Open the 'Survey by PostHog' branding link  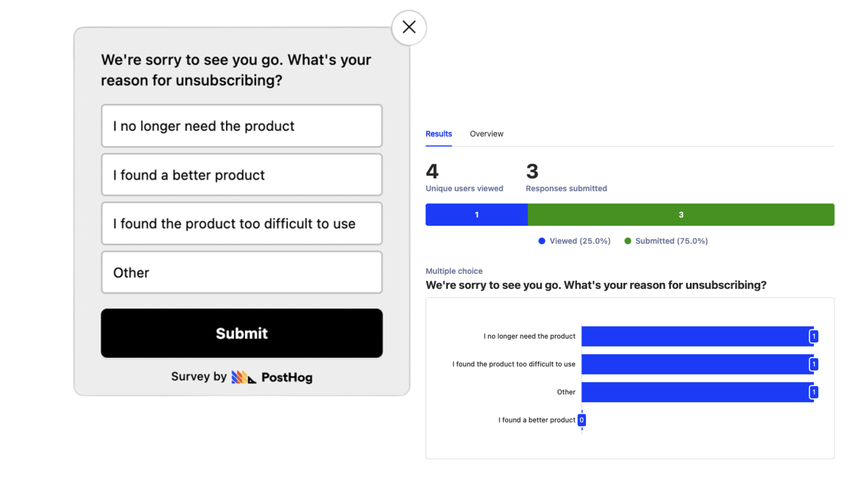(241, 377)
